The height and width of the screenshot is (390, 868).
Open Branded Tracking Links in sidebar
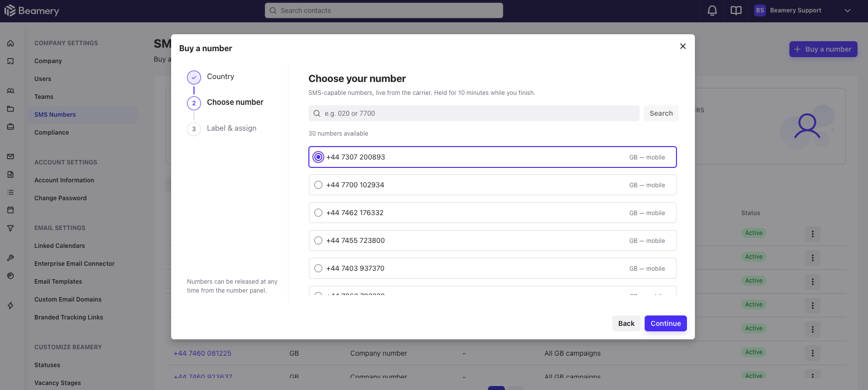69,317
